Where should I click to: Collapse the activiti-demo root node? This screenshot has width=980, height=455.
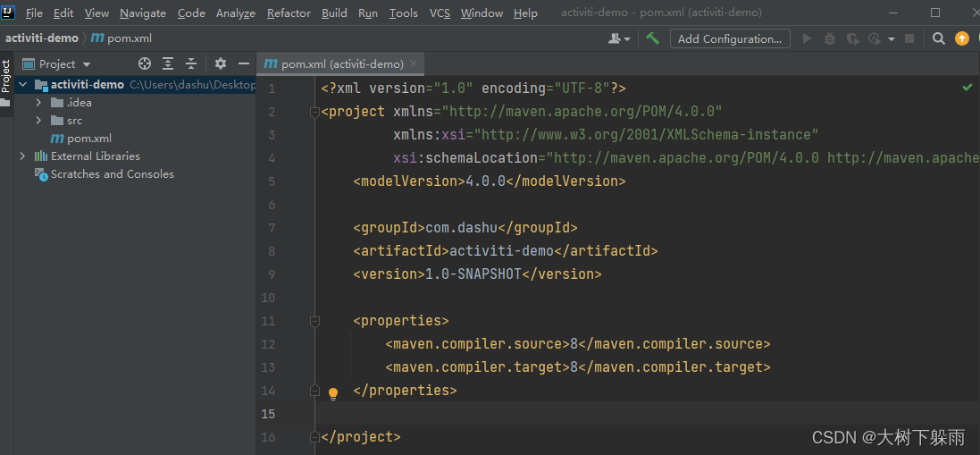click(x=23, y=84)
